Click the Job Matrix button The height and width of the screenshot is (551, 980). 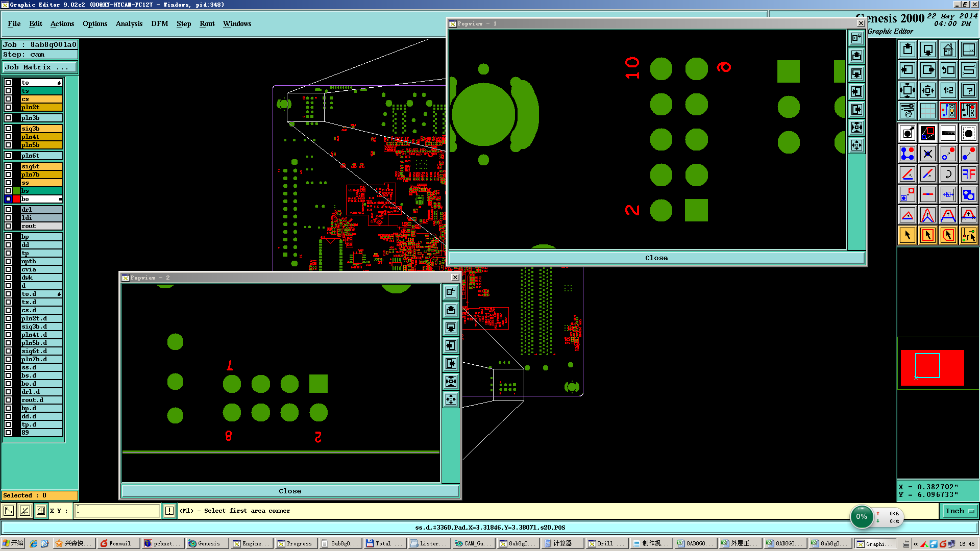point(40,67)
